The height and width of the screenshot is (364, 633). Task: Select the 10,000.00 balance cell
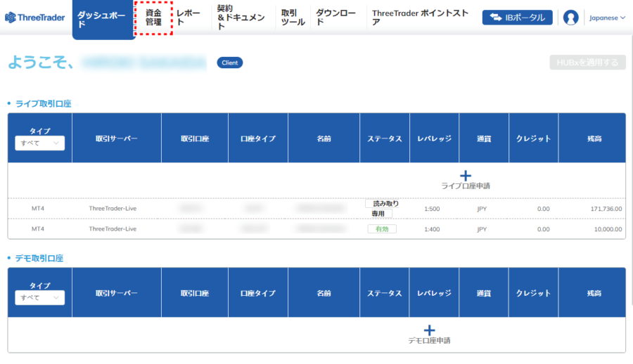click(x=608, y=229)
